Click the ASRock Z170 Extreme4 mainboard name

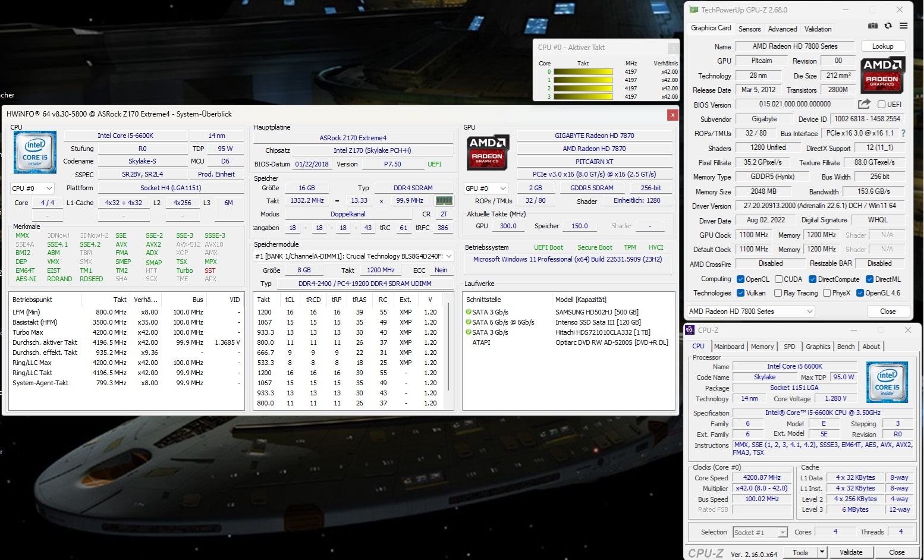(x=353, y=138)
